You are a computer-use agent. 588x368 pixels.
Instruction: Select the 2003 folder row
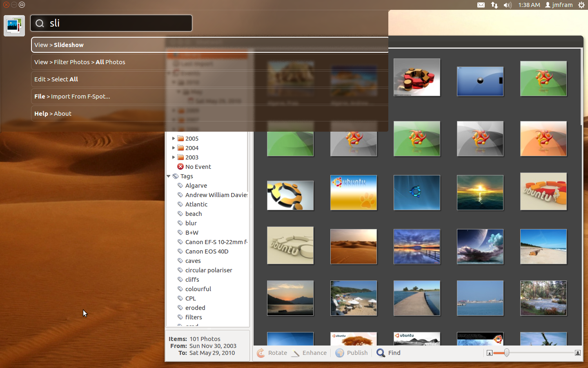click(188, 157)
